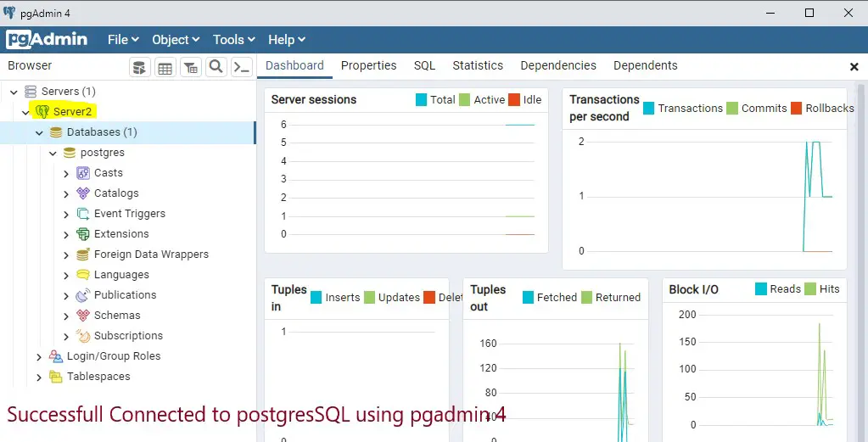
Task: Click the Foreign Data Wrappers icon
Action: click(x=83, y=255)
